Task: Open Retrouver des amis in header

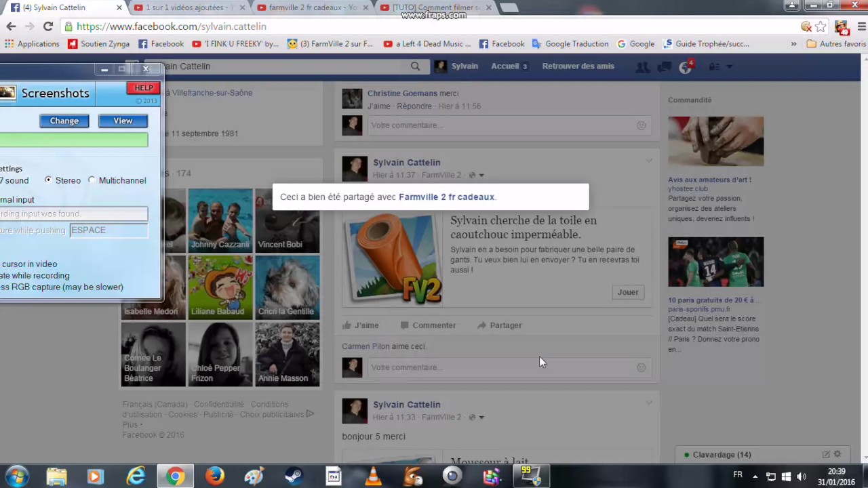Action: [578, 66]
